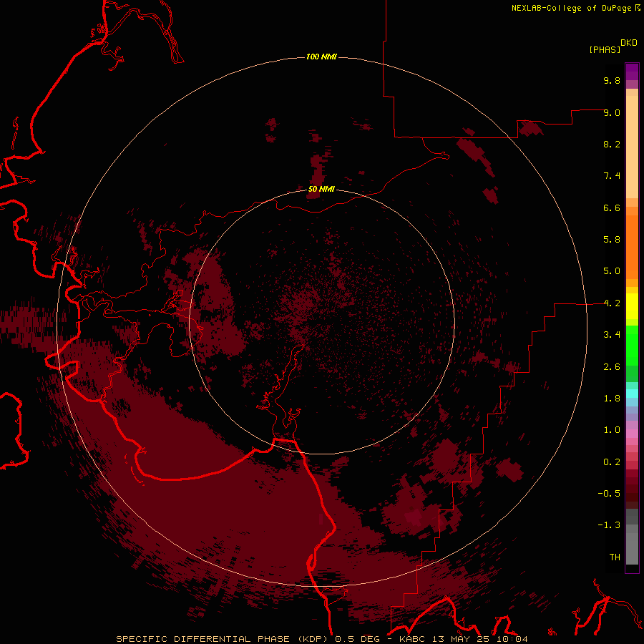Click the -0.5 colorbar scale value
This screenshot has height=644, width=644.
tap(609, 494)
